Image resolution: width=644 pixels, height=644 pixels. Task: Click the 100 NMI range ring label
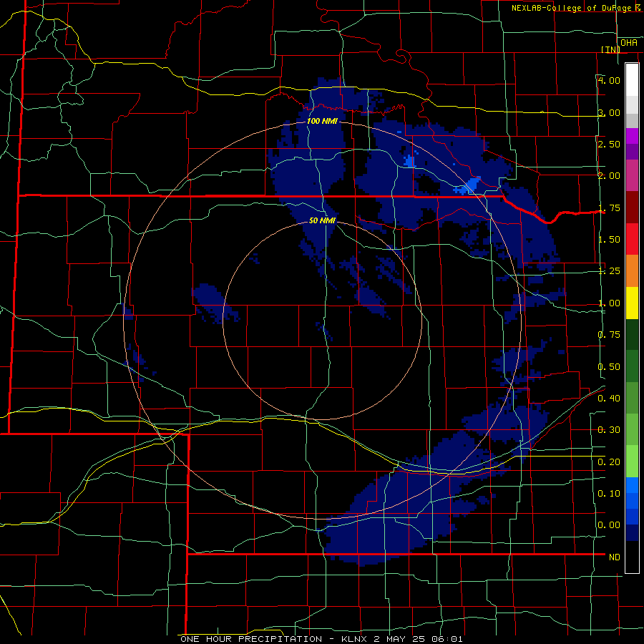pos(323,121)
